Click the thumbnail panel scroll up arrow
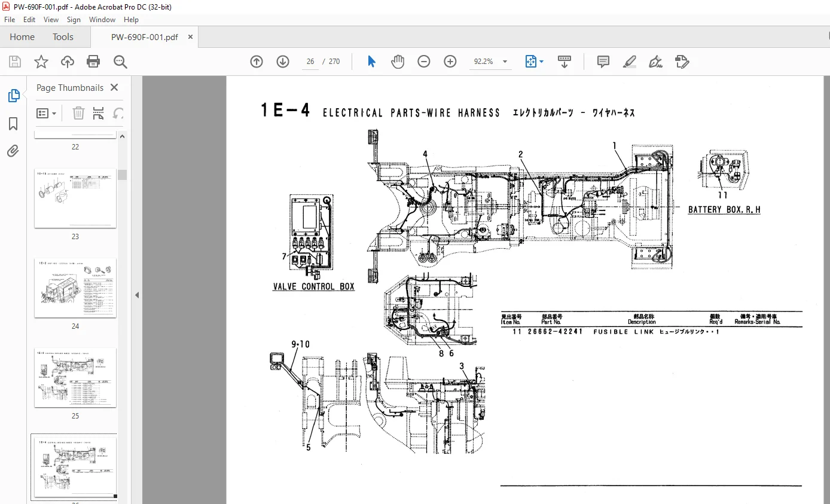The image size is (830, 504). coord(122,136)
